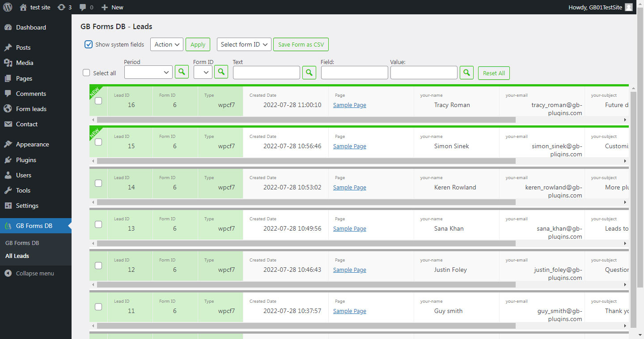Image resolution: width=644 pixels, height=339 pixels.
Task: Open the comments bubble in admin bar
Action: point(83,8)
